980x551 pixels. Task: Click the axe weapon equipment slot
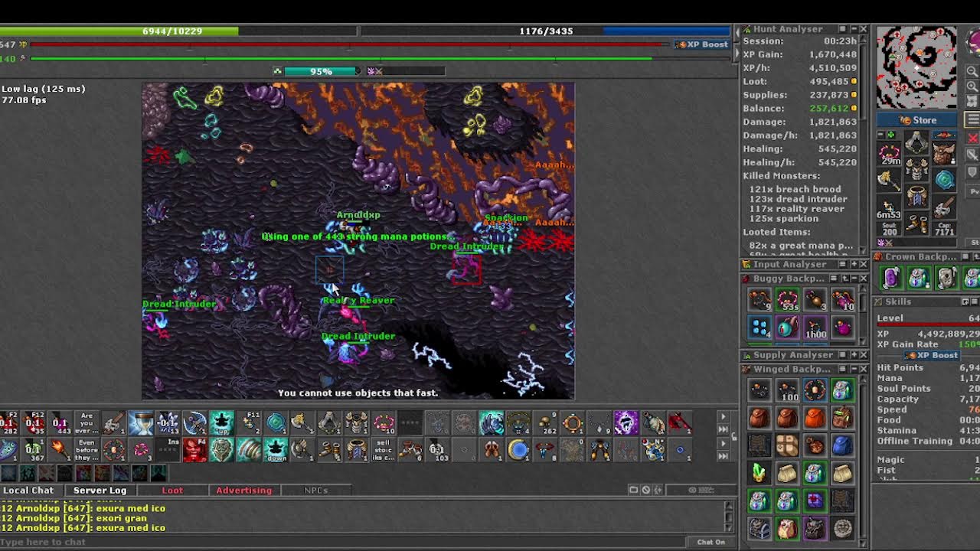pos(889,179)
